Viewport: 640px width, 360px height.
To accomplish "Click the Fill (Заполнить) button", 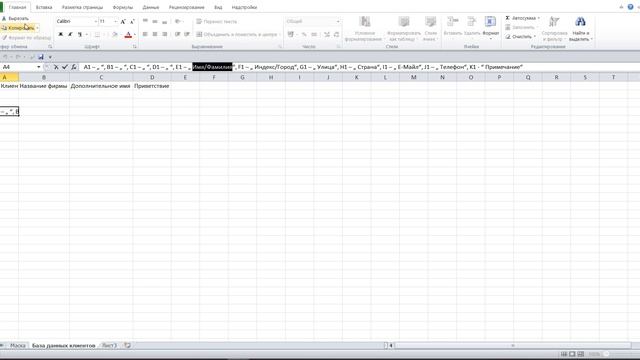I will click(x=521, y=27).
